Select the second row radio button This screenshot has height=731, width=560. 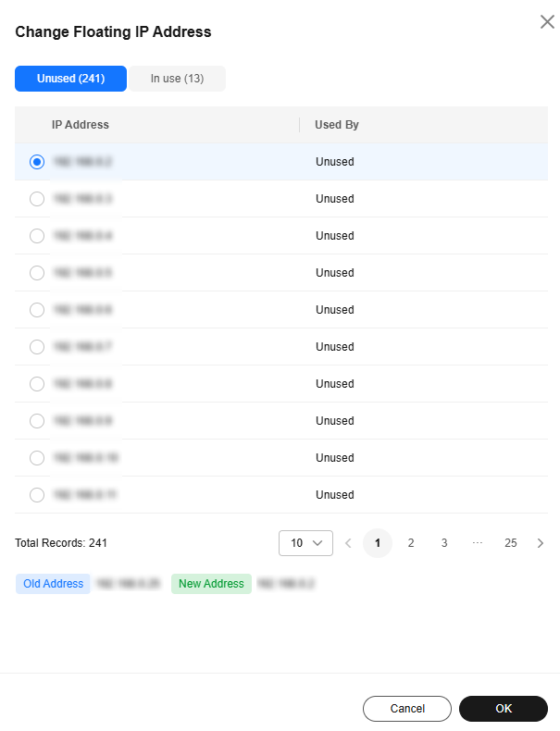click(x=37, y=199)
